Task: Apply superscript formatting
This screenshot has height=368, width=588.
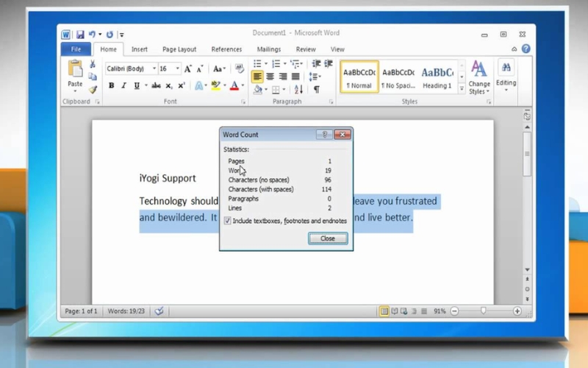Action: tap(182, 86)
